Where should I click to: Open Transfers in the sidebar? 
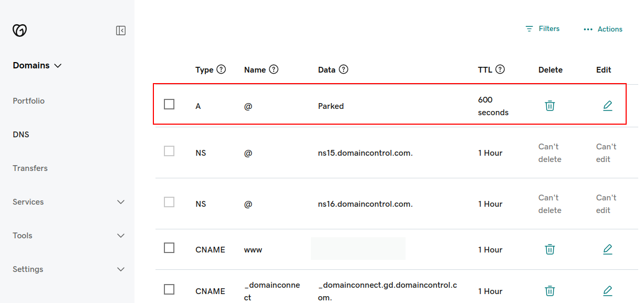30,168
